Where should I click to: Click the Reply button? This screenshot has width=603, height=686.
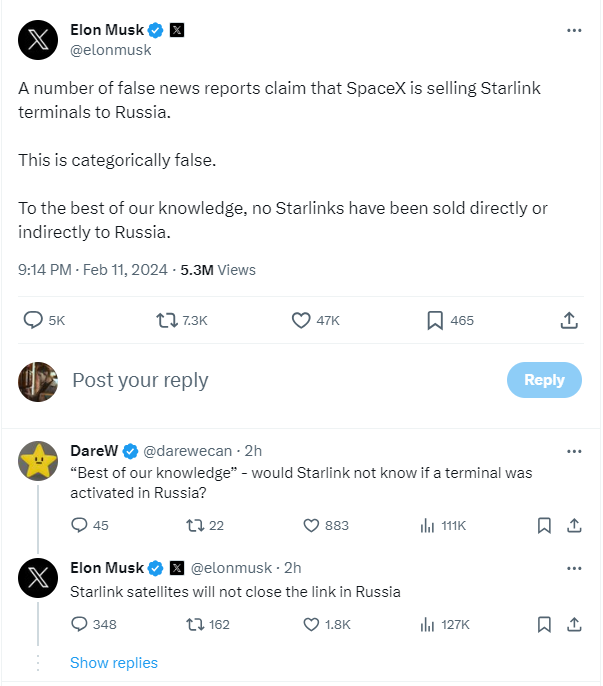pyautogui.click(x=544, y=380)
